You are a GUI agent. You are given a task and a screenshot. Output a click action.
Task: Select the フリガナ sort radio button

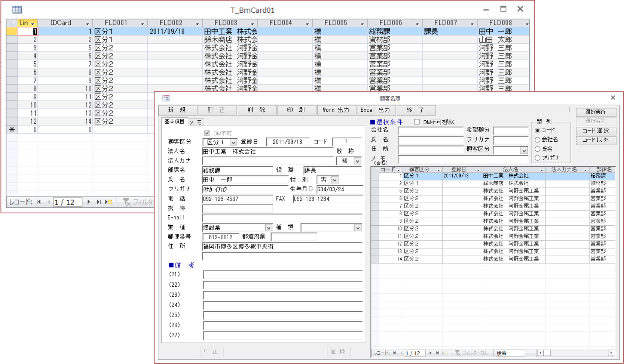pos(538,158)
